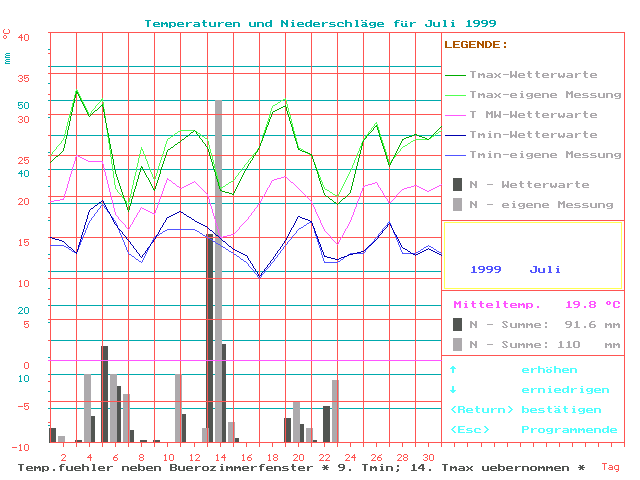This screenshot has width=640, height=480.
Task: Click the tallest gray precipitation bar at day 14
Action: click(x=218, y=270)
